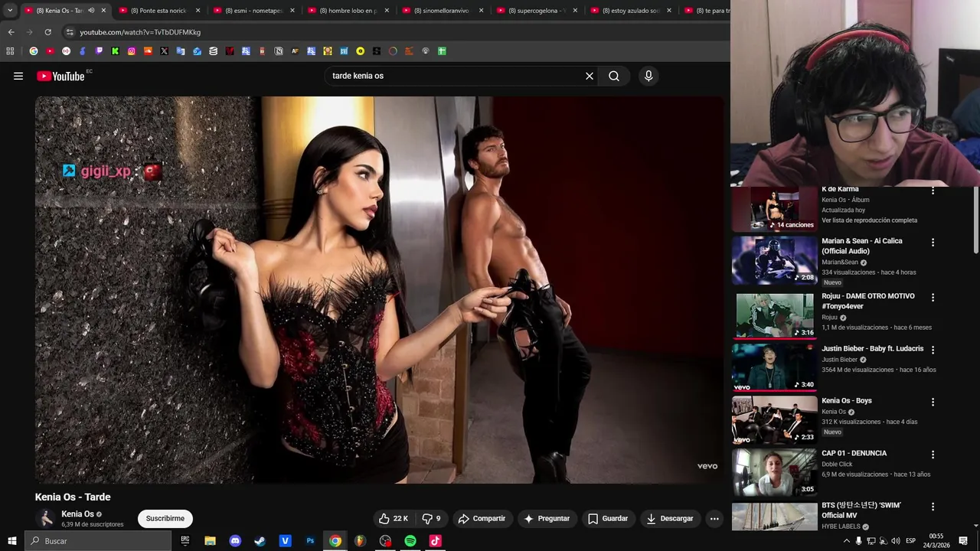Open options for BTS 'SWIM' Official MV
The height and width of the screenshot is (551, 980).
pyautogui.click(x=933, y=507)
